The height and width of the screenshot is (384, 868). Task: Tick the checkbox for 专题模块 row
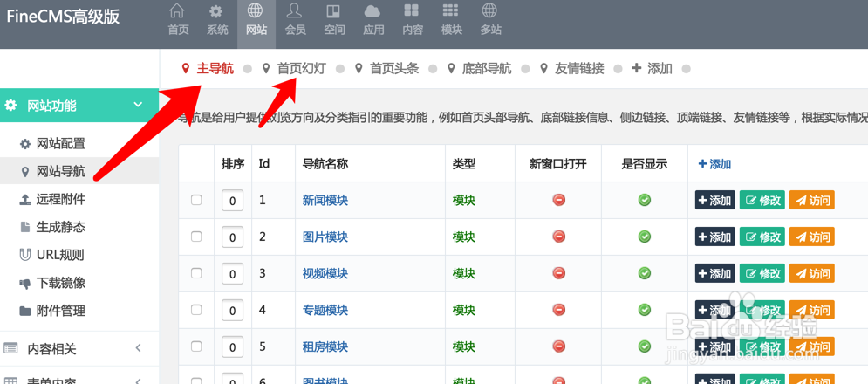pyautogui.click(x=196, y=310)
